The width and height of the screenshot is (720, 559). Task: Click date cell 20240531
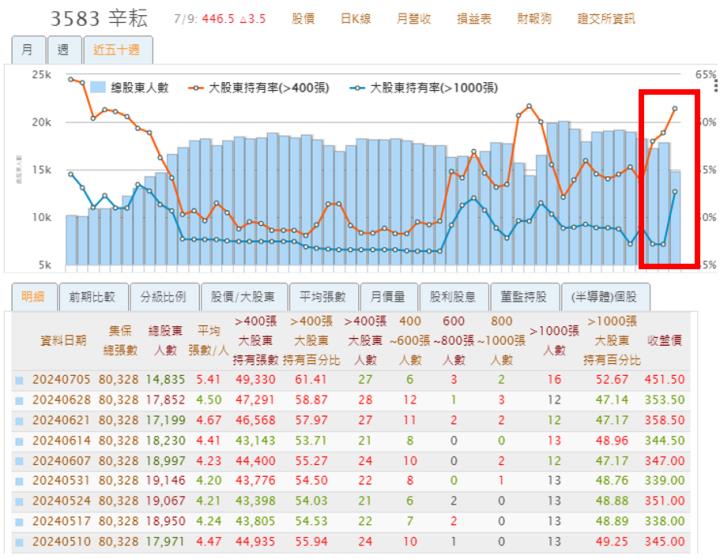point(62,480)
